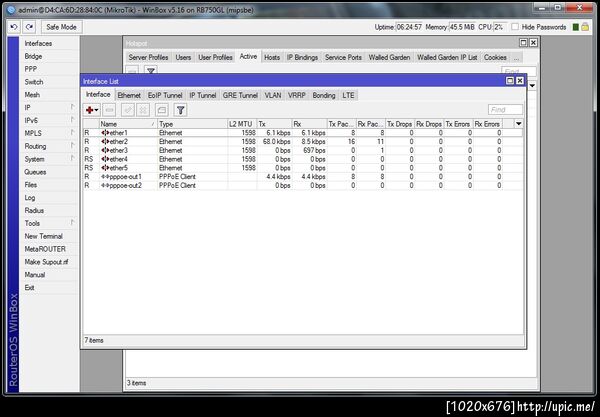
Task: Expand the Tools submenu
Action: pos(72,223)
